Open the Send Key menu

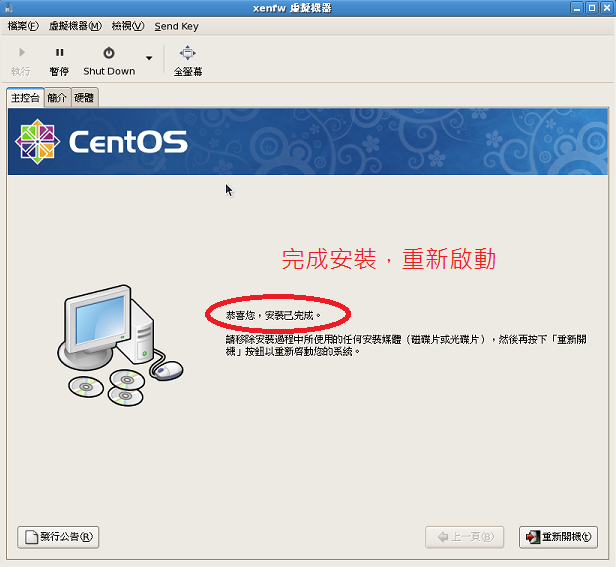point(176,26)
